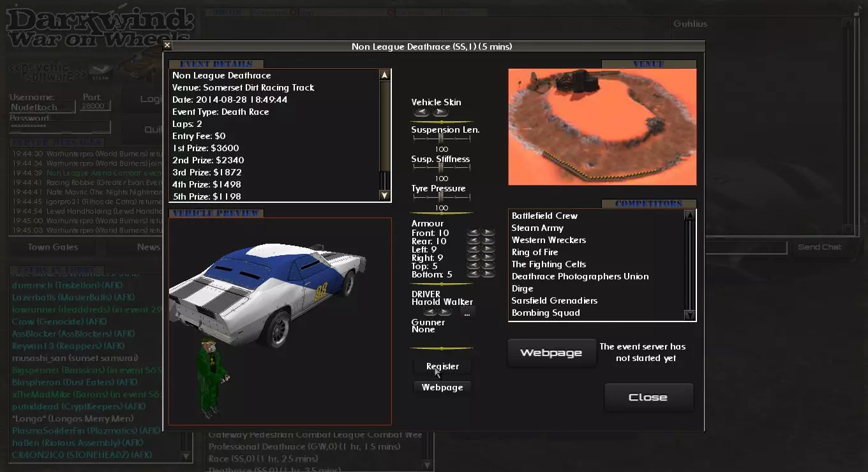This screenshot has height=472, width=868.
Task: Decrease Right armour with left arrow
Action: pos(474,258)
